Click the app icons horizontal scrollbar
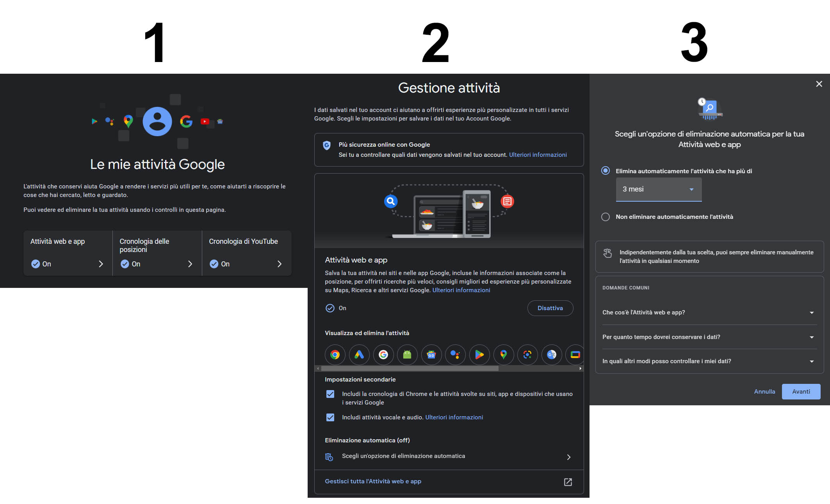Image resolution: width=830 pixels, height=504 pixels. coord(410,368)
